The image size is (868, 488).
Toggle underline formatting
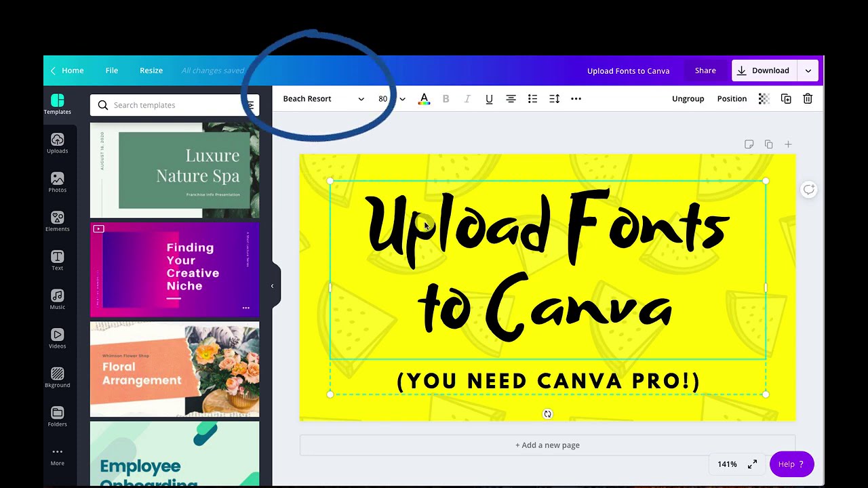point(489,99)
